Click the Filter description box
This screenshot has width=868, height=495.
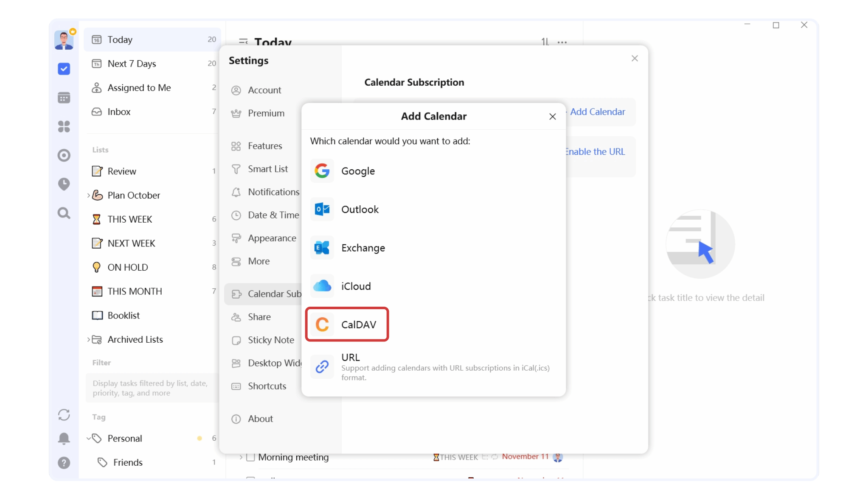click(152, 388)
